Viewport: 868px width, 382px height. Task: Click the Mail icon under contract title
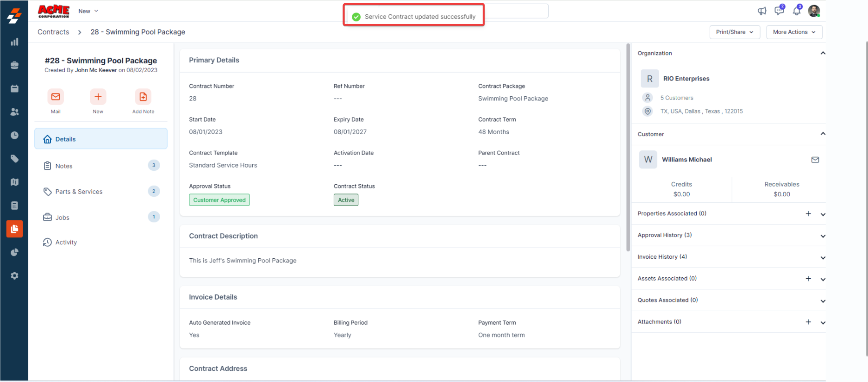(x=55, y=97)
